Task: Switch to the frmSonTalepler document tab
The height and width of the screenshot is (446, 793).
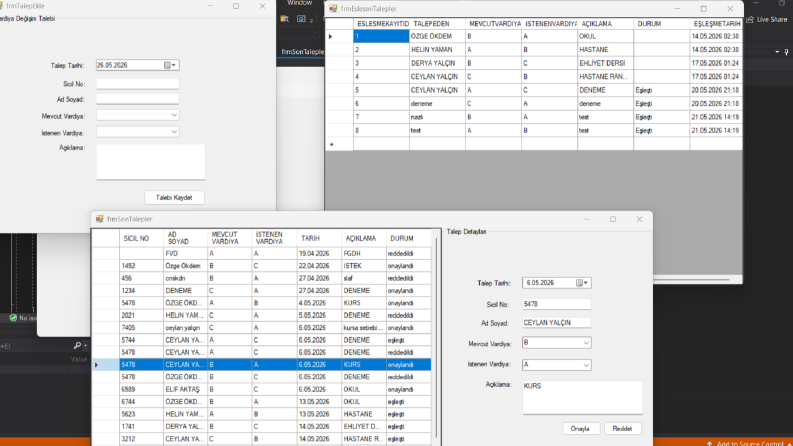Action: click(x=302, y=52)
